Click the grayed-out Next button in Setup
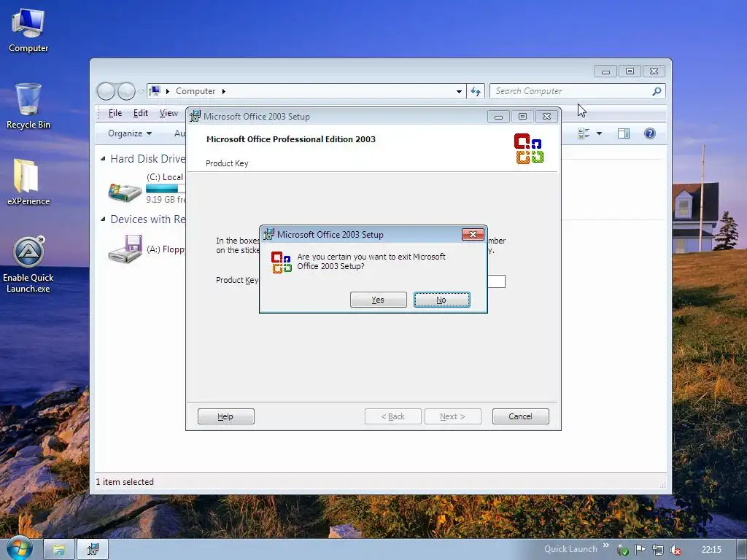The width and height of the screenshot is (747, 560). click(x=452, y=416)
